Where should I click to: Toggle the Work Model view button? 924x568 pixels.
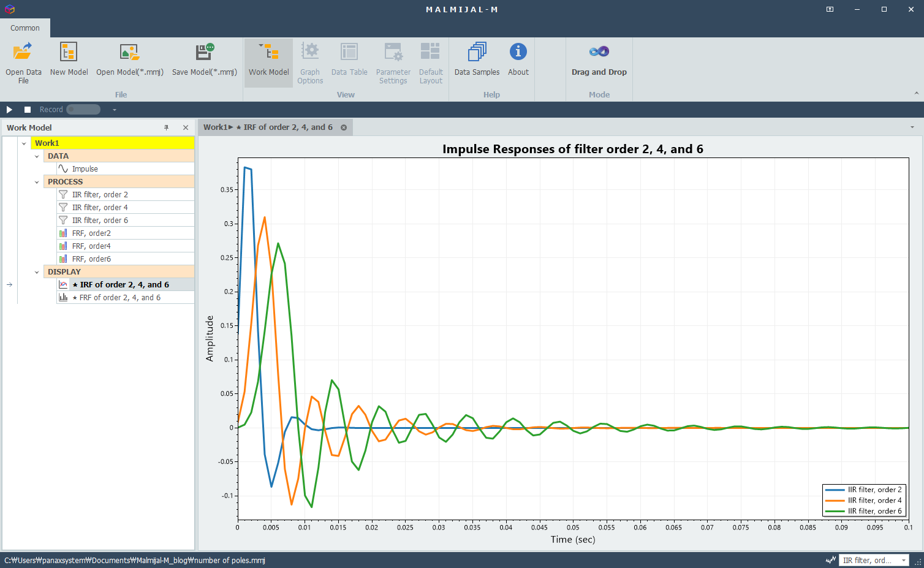pyautogui.click(x=268, y=62)
